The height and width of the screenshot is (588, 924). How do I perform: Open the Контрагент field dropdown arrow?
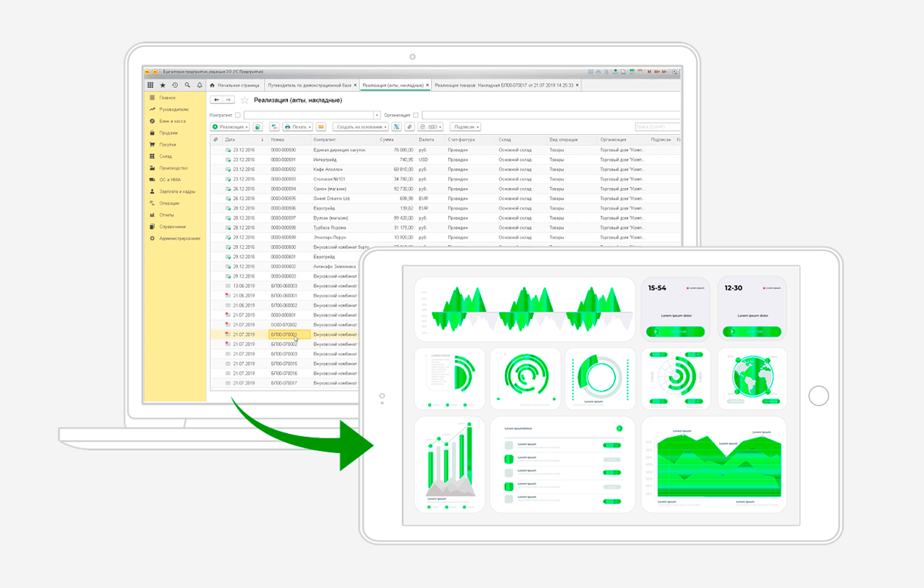point(377,115)
